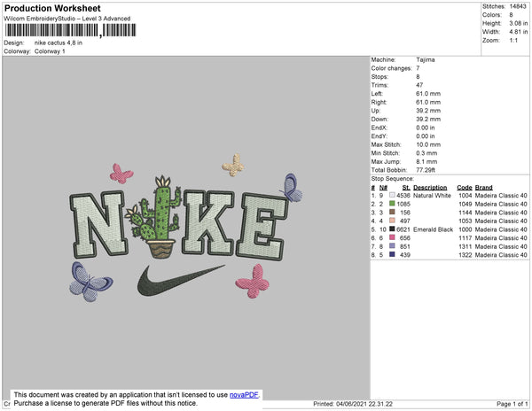This screenshot has height=411, width=532.
Task: Select the pink butterfly below the letter E
Action: (x=254, y=281)
